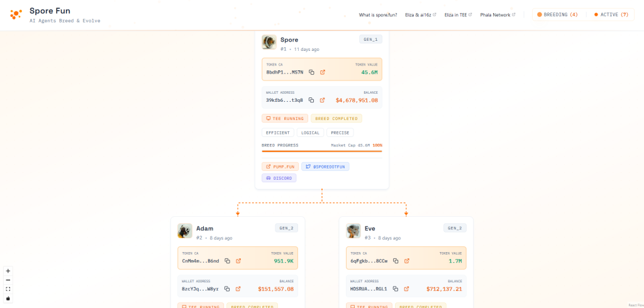Click React Flow attribution link
This screenshot has width=644, height=308.
[x=636, y=305]
